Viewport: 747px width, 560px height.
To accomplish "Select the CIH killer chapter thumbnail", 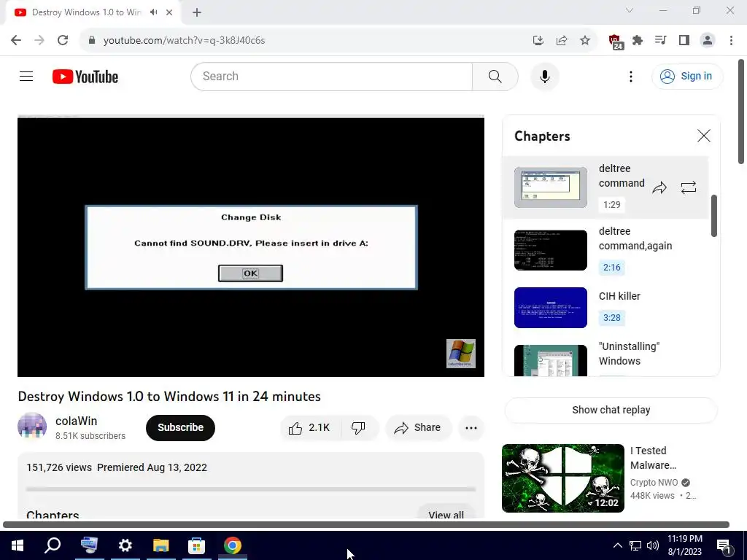I will [551, 308].
